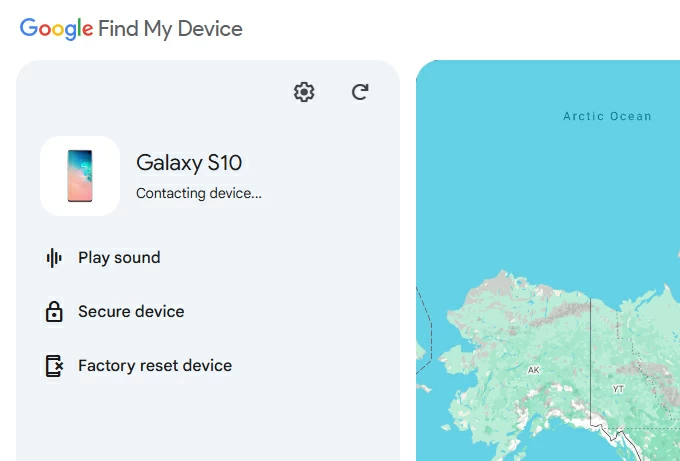Click the dashed border line west of Alaska
This screenshot has height=461, width=680.
click(x=429, y=335)
